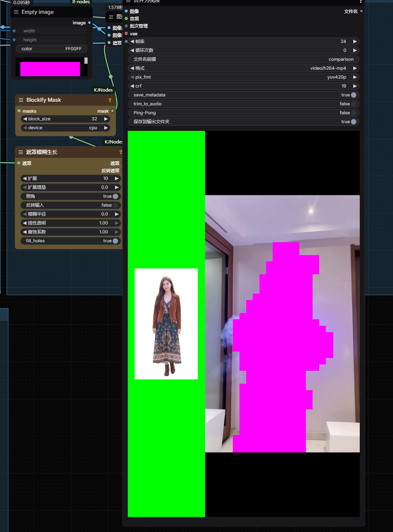Click the KJNodes badge above Blockify Mask
Viewport: 393px width, 532px height.
coord(103,90)
